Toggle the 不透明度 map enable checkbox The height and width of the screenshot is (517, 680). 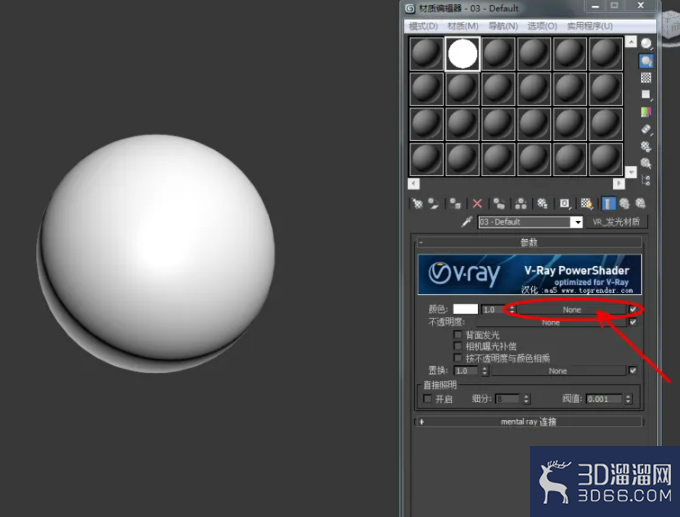click(x=633, y=322)
